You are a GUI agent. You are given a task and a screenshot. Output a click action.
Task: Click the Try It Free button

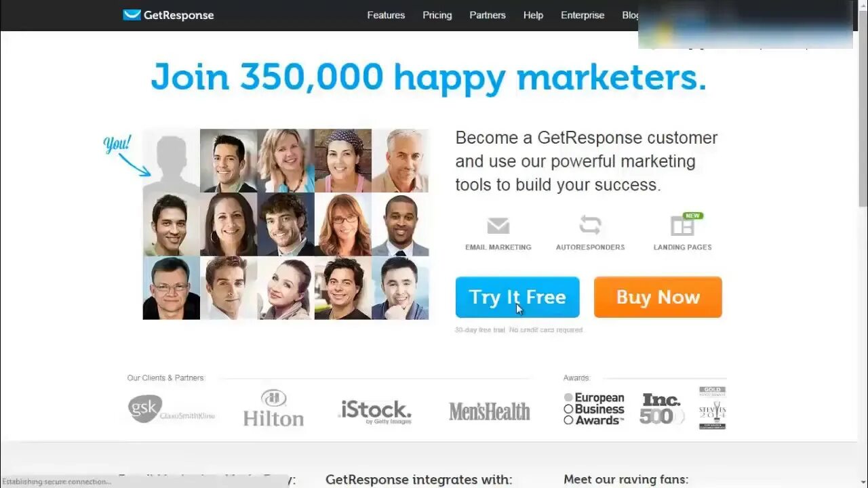(x=517, y=297)
